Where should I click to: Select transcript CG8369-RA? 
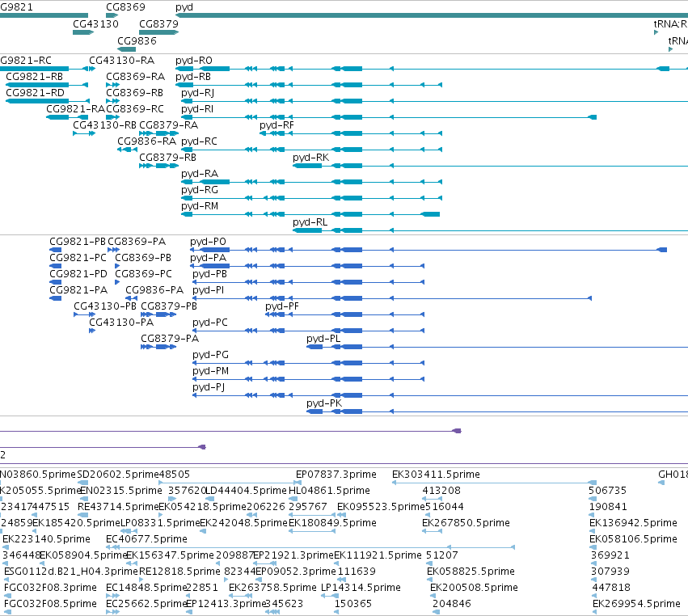pyautogui.click(x=136, y=77)
